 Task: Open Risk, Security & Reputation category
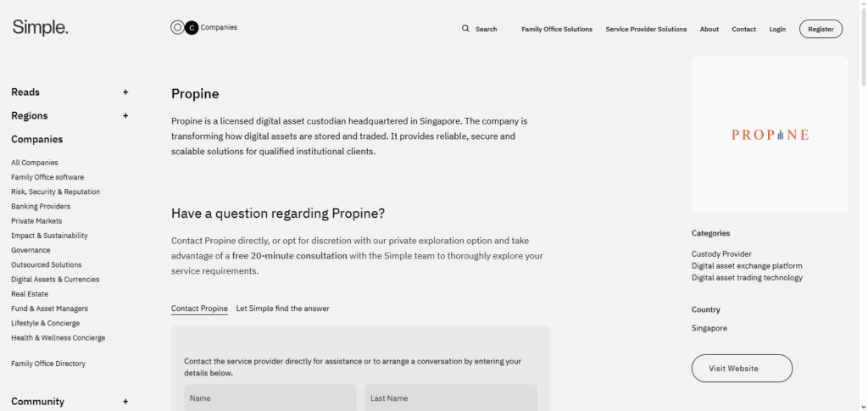55,192
